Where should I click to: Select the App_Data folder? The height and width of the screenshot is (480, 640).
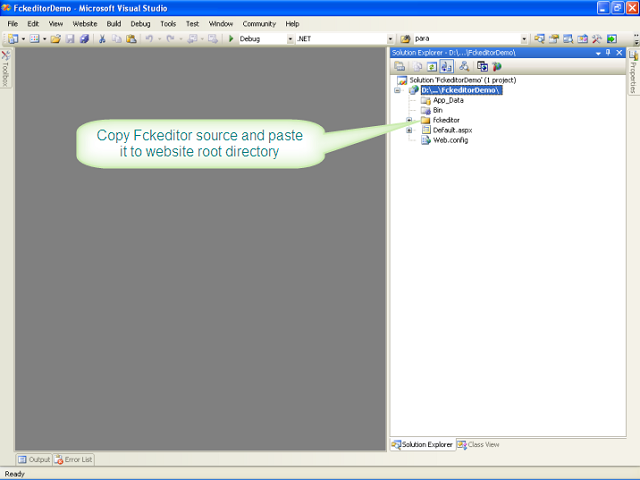(x=448, y=100)
